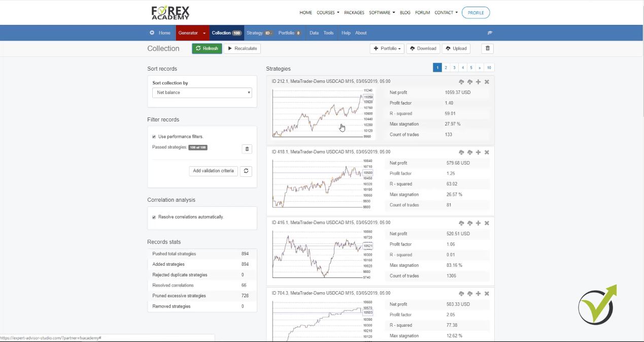The image size is (644, 342).
Task: Open the Data tab
Action: pyautogui.click(x=314, y=33)
